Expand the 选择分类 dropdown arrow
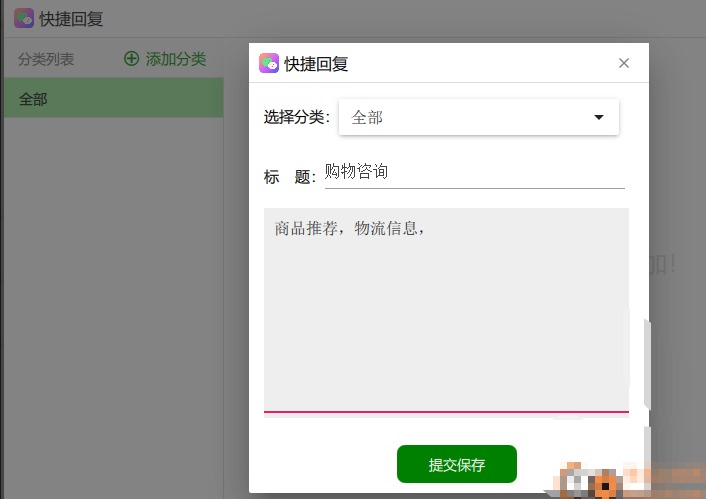The height and width of the screenshot is (499, 706). pos(599,117)
